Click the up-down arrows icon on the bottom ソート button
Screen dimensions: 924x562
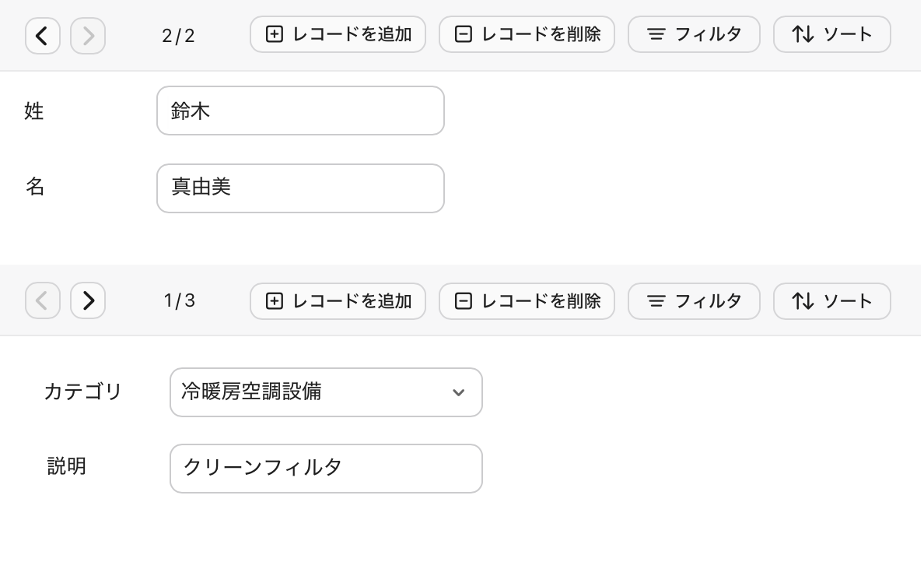[803, 301]
